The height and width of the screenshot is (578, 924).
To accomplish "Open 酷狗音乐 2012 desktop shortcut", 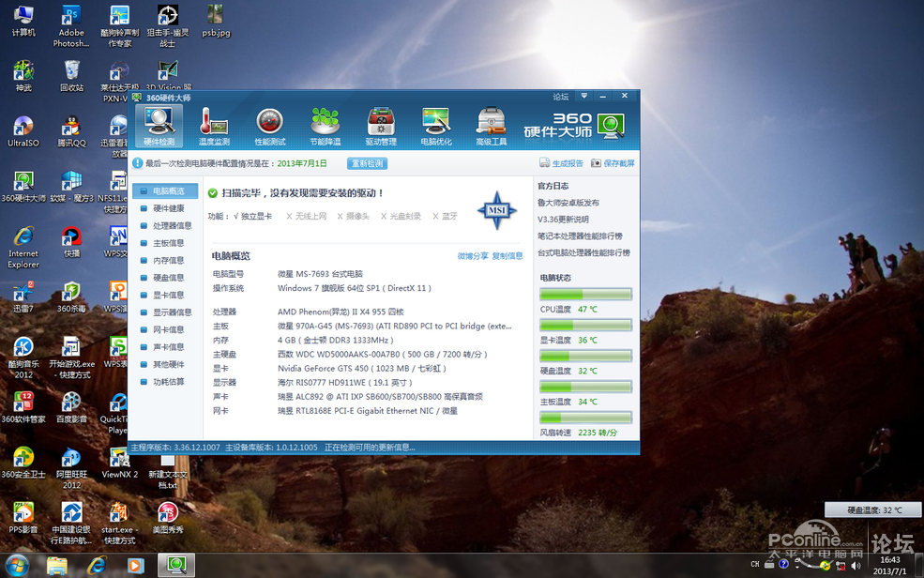I will (x=23, y=357).
